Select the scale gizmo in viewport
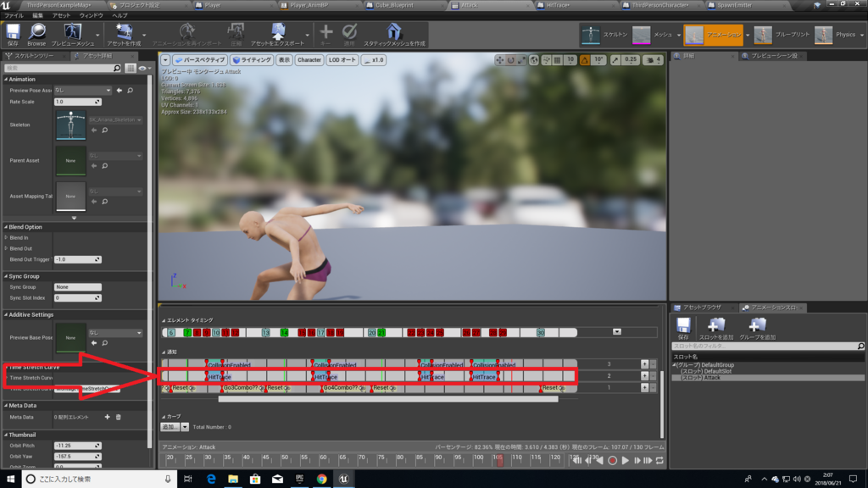The width and height of the screenshot is (868, 488). [521, 60]
